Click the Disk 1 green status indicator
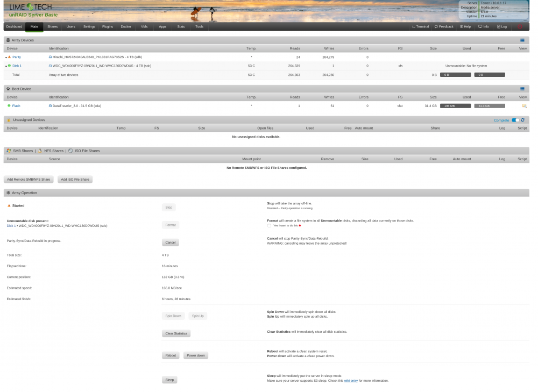This screenshot has width=538, height=392. pyautogui.click(x=9, y=66)
